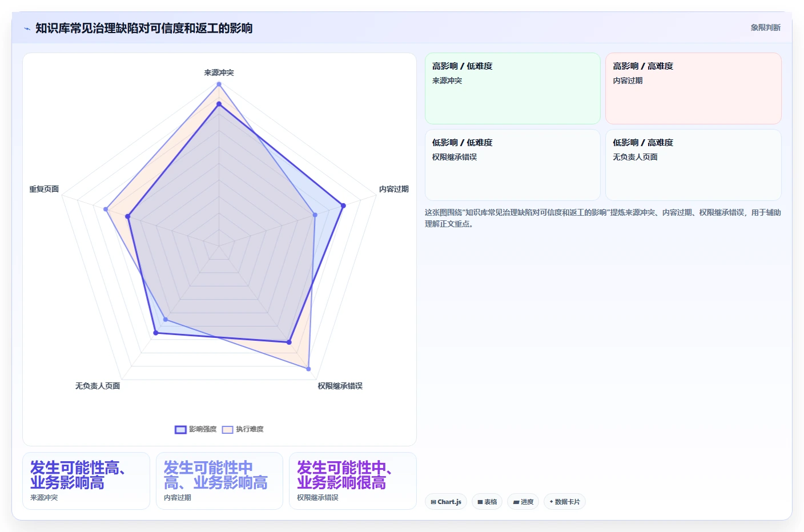804x532 pixels.
Task: Click 影响强度 data point on 内容过期 axis
Action: tap(343, 205)
